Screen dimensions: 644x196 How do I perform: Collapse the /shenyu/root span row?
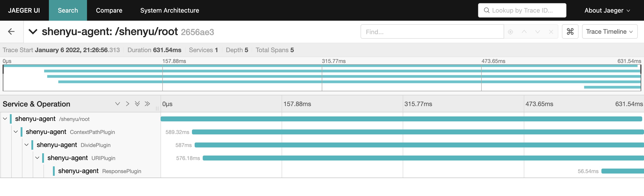point(5,119)
